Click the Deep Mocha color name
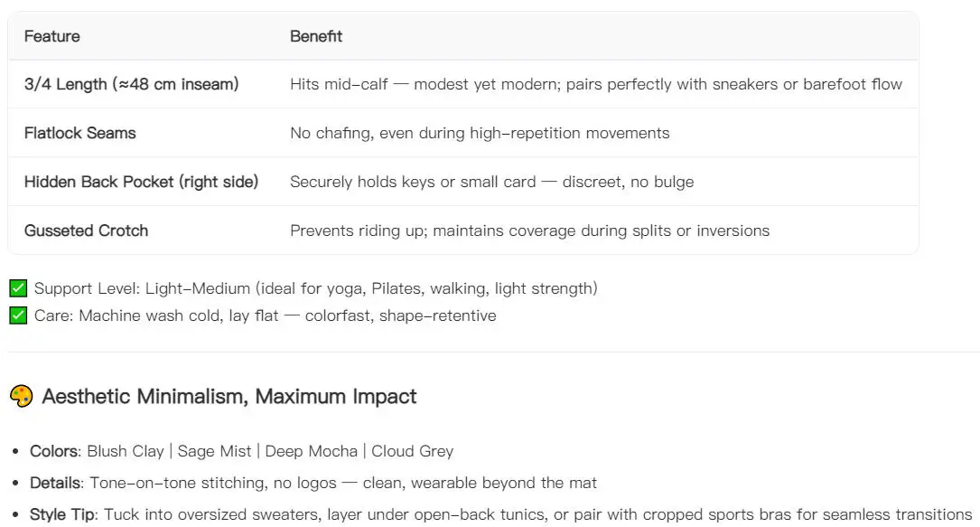 point(312,451)
